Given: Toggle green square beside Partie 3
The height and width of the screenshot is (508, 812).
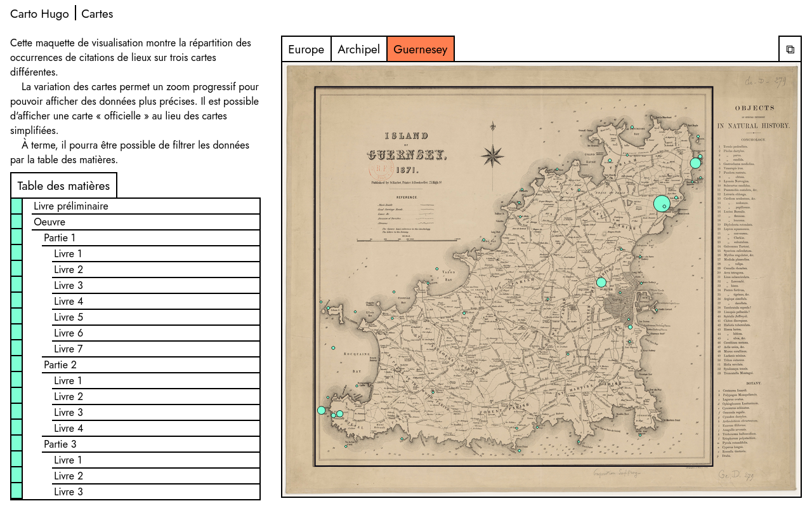Looking at the screenshot, I should point(16,444).
